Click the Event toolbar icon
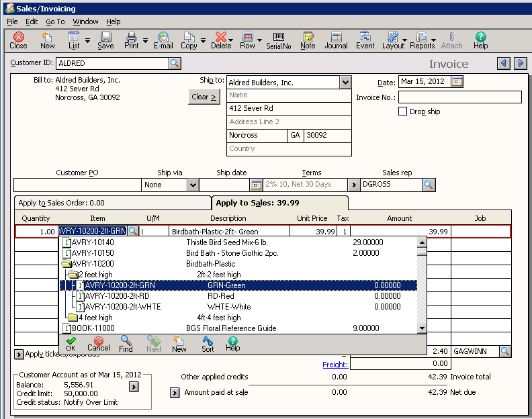This screenshot has width=532, height=419. pos(365,40)
